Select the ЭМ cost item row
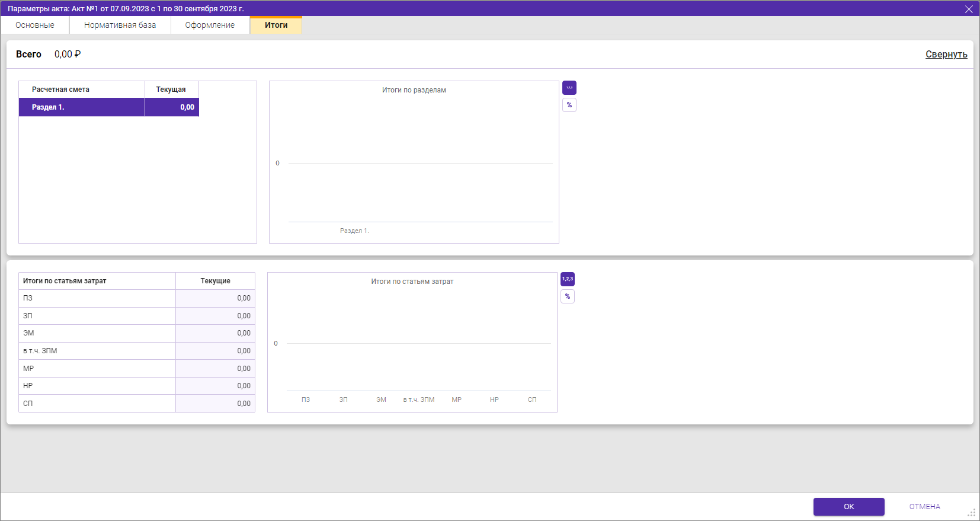Image resolution: width=980 pixels, height=521 pixels. click(98, 333)
